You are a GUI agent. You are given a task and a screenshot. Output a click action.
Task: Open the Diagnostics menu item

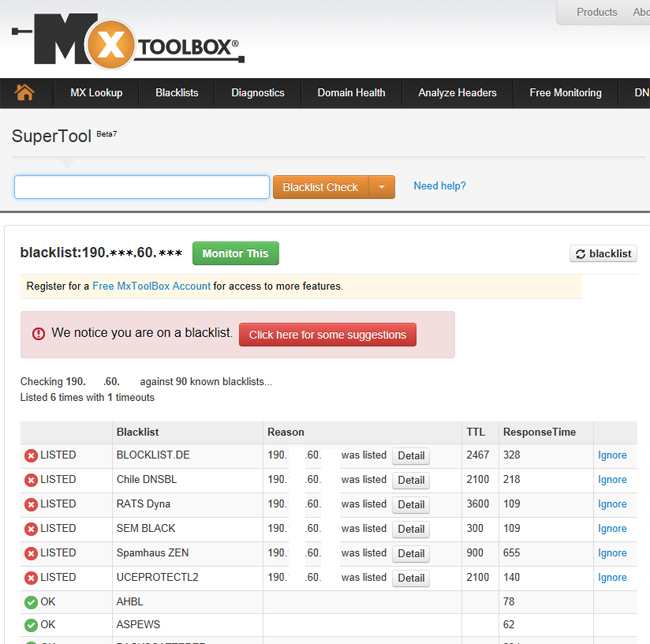[257, 92]
